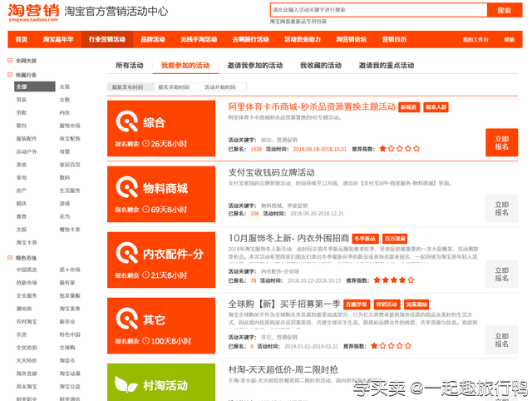This screenshot has width=532, height=401.
Task: Click the activity keyword search field
Action: pyautogui.click(x=379, y=10)
